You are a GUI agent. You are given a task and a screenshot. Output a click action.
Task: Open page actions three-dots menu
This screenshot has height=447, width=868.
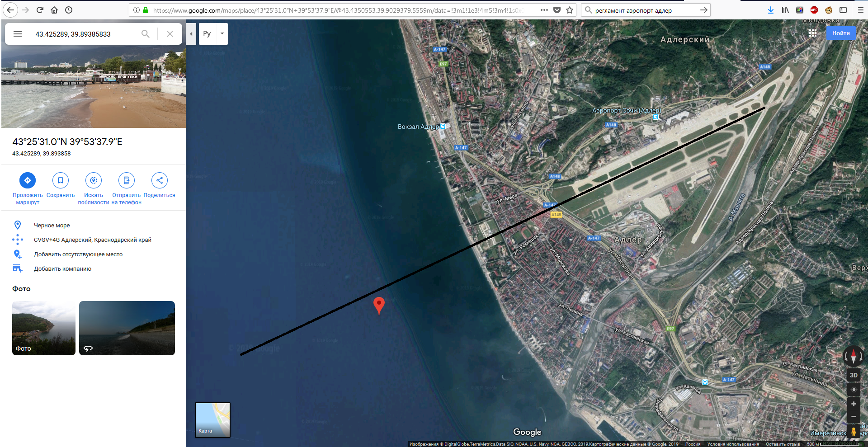tap(544, 10)
